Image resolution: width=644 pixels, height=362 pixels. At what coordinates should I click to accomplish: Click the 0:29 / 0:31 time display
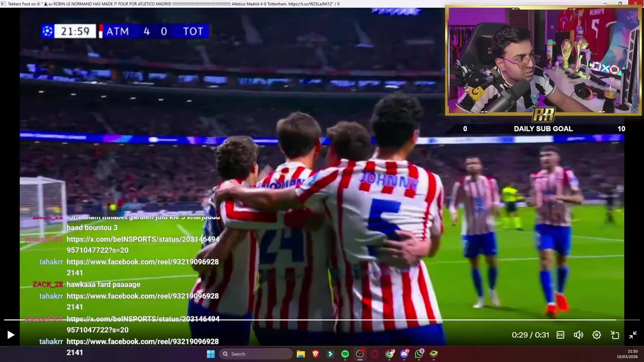[530, 335]
